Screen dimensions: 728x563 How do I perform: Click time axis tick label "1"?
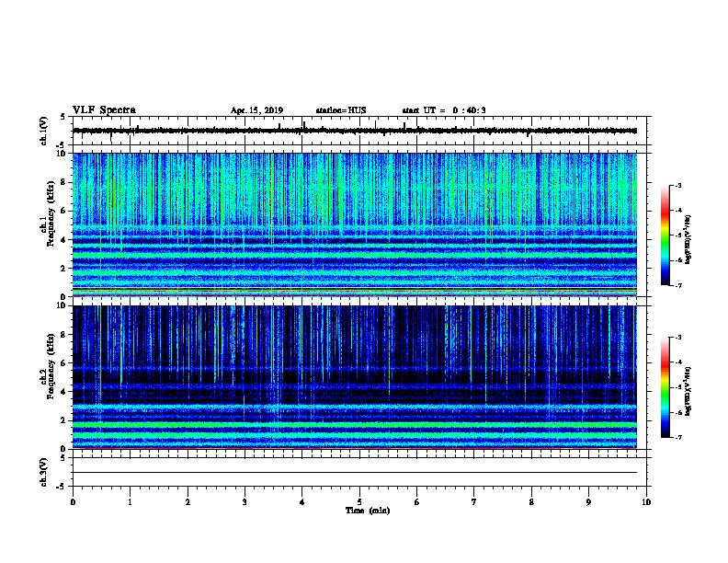[x=130, y=502]
